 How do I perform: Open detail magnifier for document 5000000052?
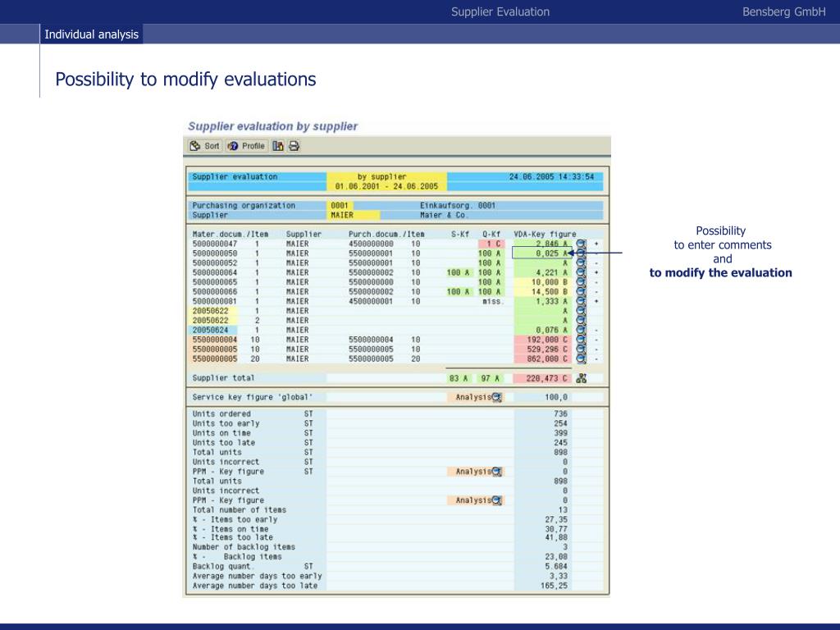click(582, 263)
